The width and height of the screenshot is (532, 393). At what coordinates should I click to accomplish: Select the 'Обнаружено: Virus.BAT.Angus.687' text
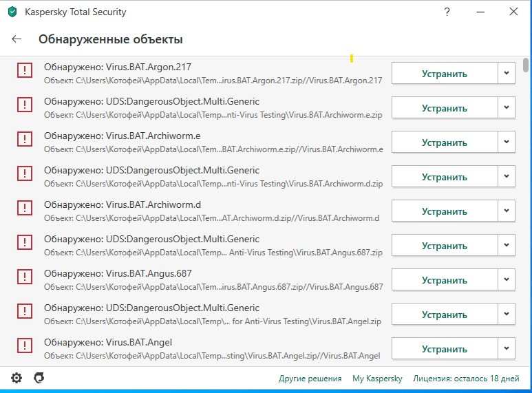(118, 273)
